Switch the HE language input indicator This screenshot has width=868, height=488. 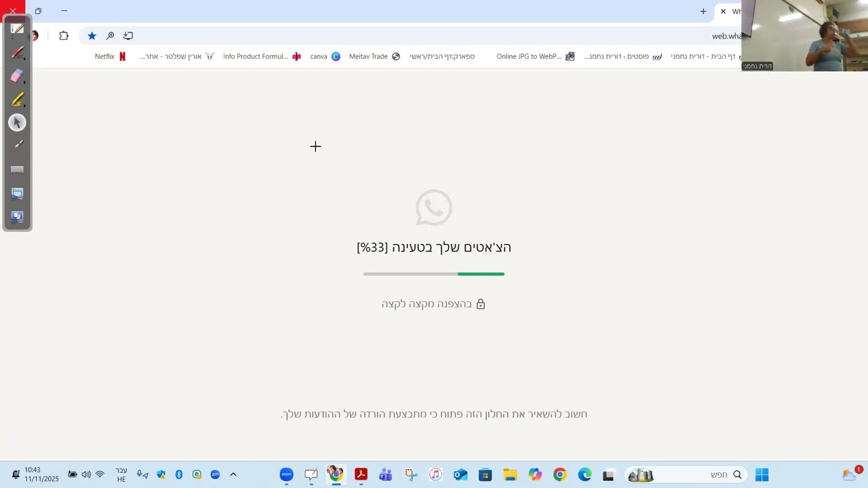pos(121,475)
